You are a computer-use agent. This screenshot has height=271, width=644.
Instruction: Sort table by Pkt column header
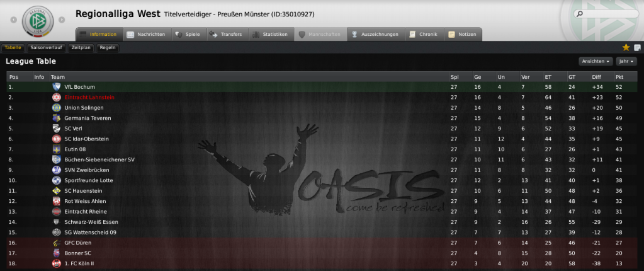[619, 77]
